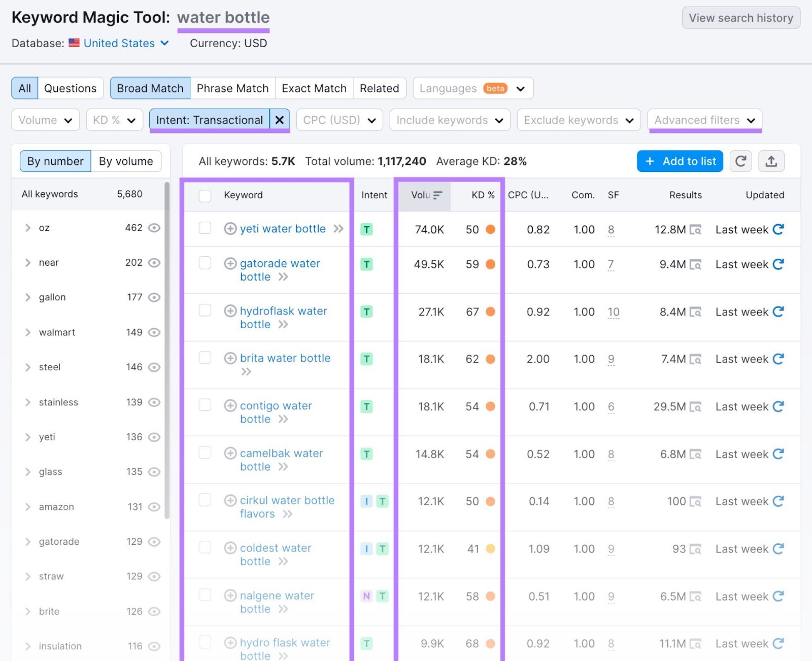
Task: Tick the checkbox for "contigo water bottle"
Action: coord(205,405)
